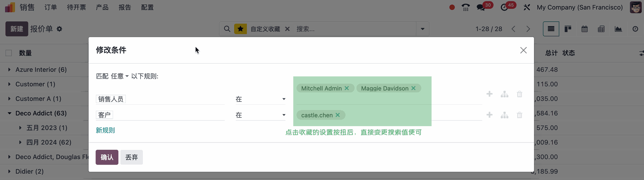644x180 pixels.
Task: Open operator dropdown for 销售人员 rule
Action: pyautogui.click(x=260, y=99)
